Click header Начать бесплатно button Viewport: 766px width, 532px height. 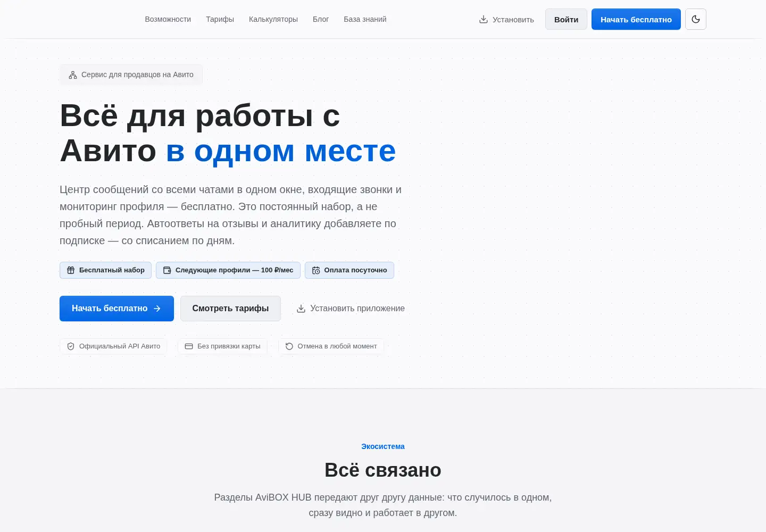pyautogui.click(x=636, y=19)
